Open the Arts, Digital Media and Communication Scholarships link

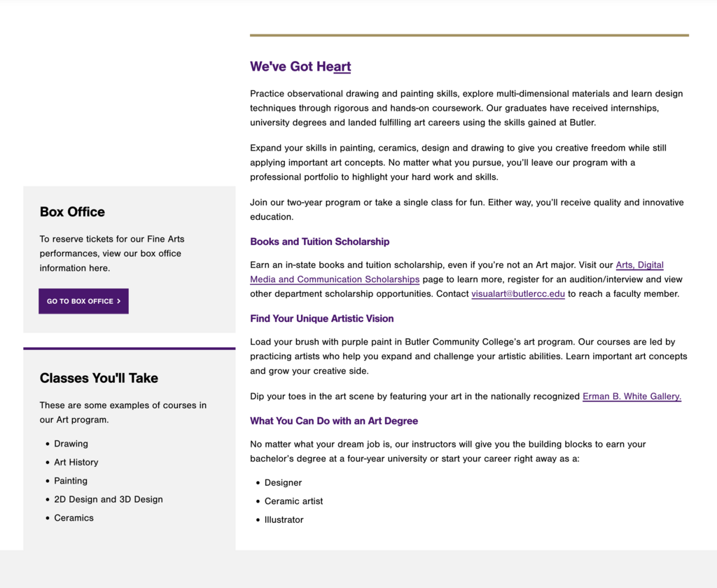[x=335, y=279]
